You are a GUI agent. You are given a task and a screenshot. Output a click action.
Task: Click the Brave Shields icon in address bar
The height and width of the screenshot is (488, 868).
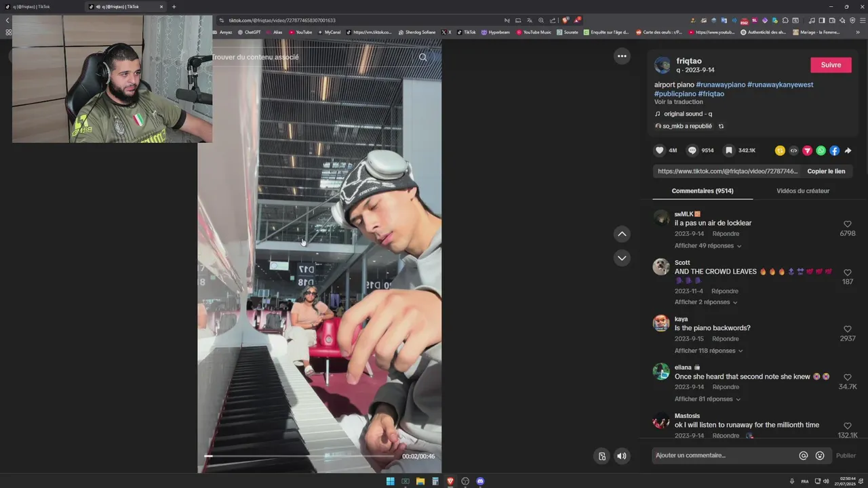(565, 20)
